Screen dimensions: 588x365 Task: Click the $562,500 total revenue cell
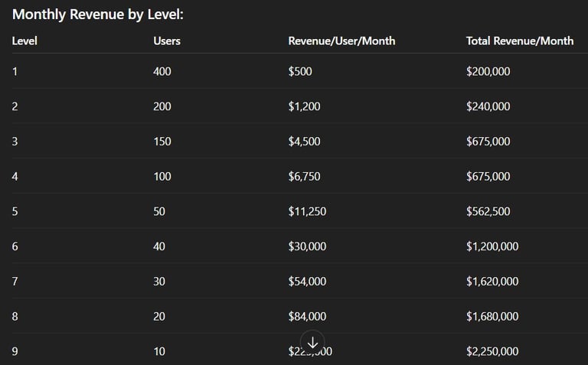point(488,211)
